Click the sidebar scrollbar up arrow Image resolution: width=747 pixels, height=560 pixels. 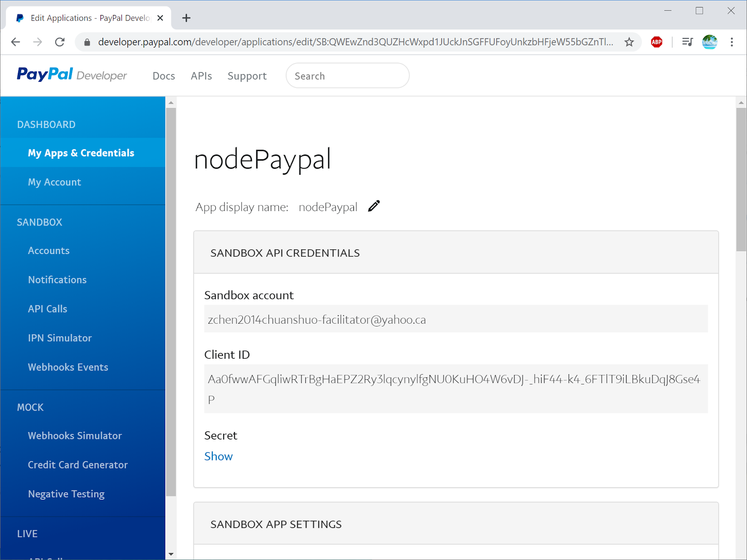(171, 102)
